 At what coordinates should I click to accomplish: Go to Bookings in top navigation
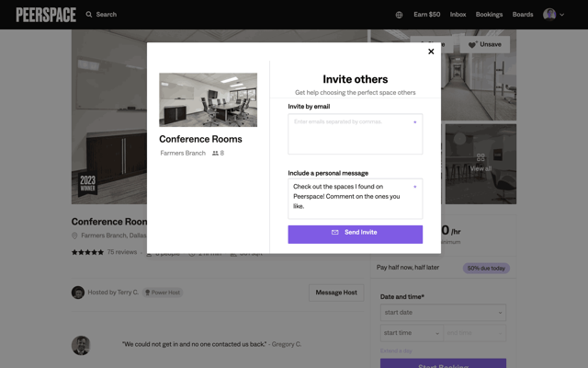(489, 15)
